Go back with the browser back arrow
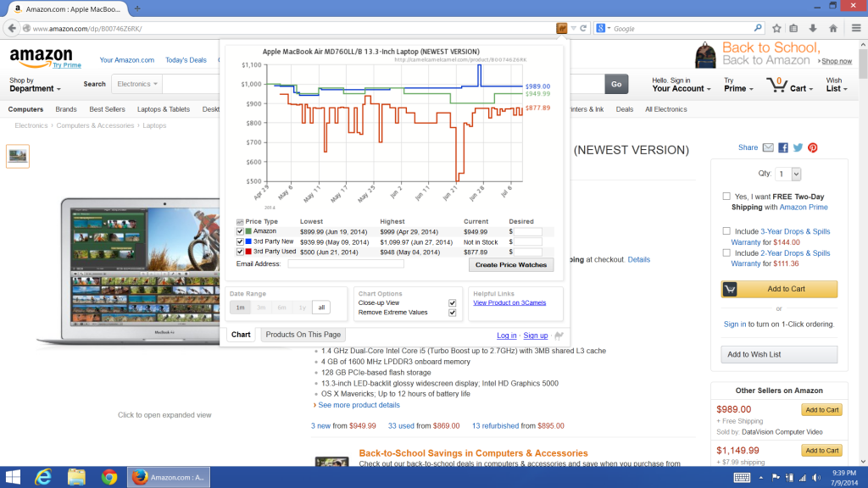This screenshot has width=868, height=488. coord(12,28)
